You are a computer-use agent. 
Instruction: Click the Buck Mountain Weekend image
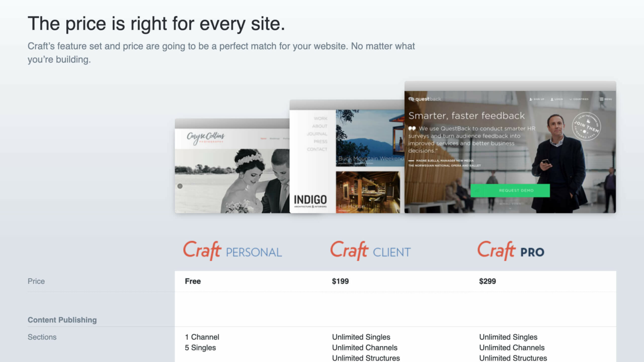coord(370,138)
